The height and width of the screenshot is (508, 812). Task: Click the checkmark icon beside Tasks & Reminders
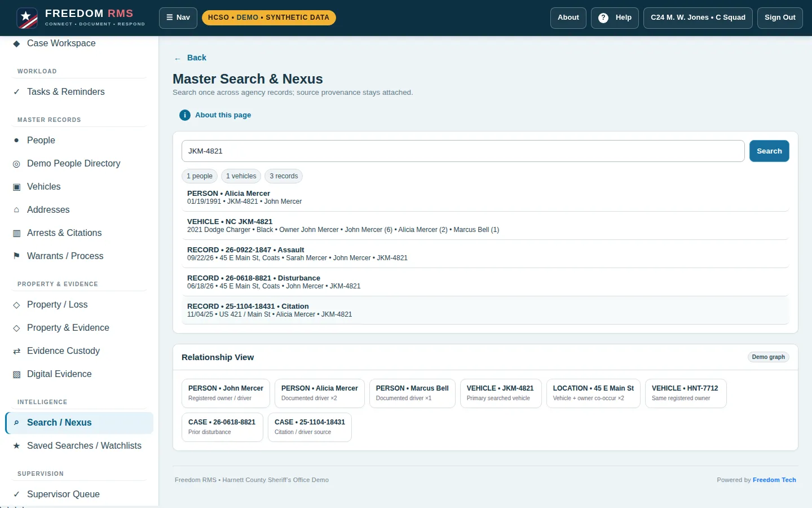(x=16, y=92)
